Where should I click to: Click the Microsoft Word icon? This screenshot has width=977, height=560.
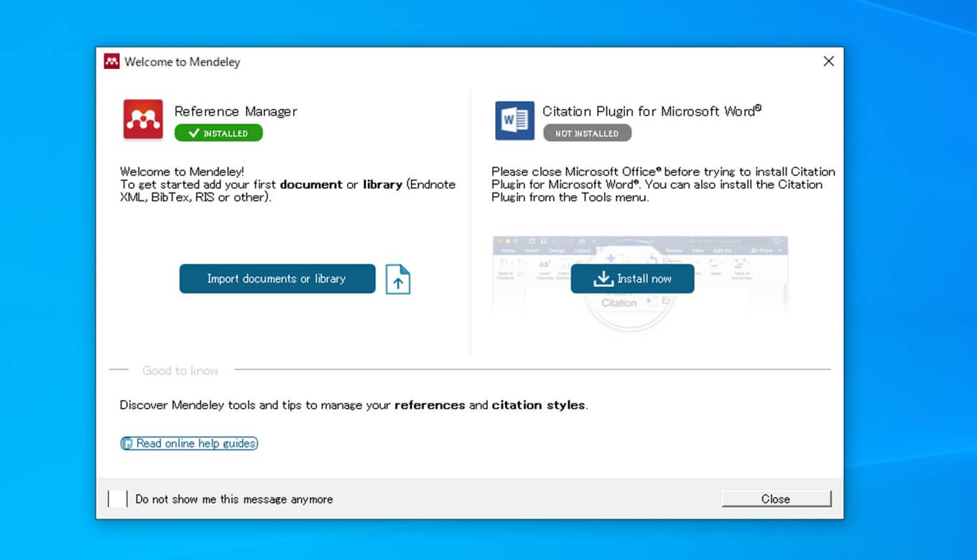point(514,121)
